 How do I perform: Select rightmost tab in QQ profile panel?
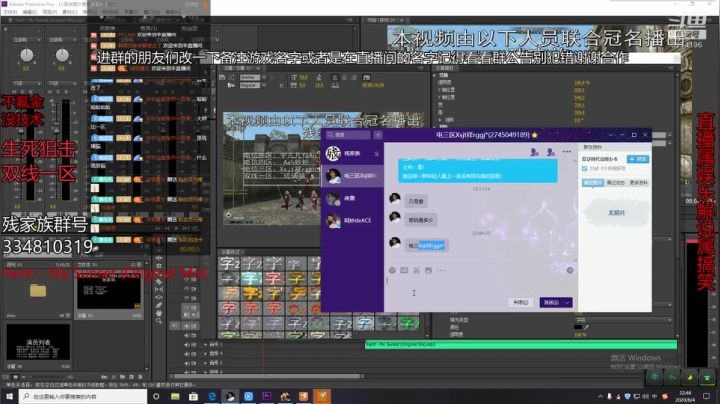638,183
